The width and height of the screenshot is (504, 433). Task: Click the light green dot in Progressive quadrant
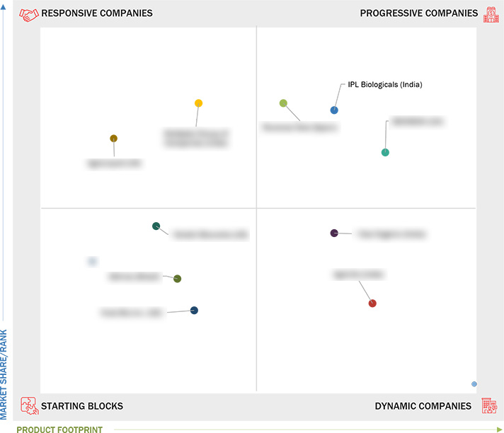click(x=283, y=103)
